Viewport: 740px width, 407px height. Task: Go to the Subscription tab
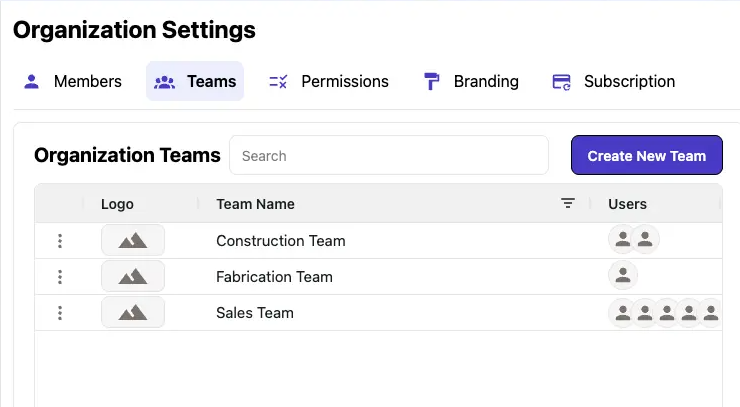click(x=614, y=82)
